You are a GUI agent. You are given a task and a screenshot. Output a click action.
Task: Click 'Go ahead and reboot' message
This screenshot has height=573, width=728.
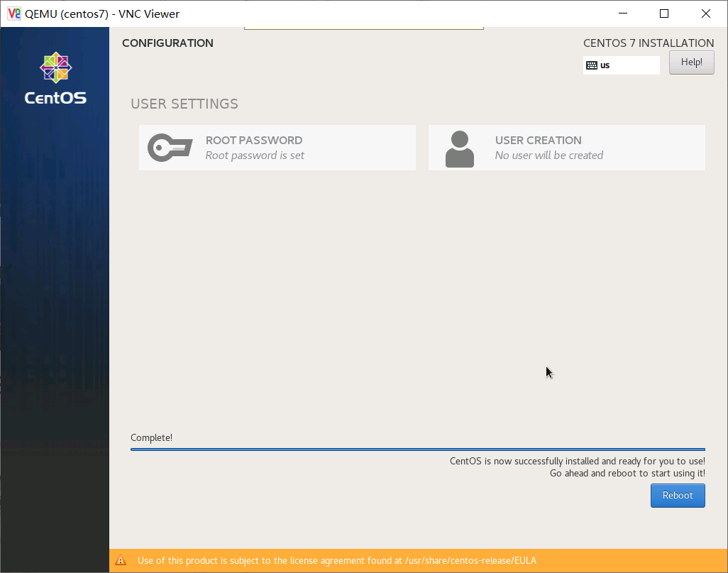pos(627,473)
